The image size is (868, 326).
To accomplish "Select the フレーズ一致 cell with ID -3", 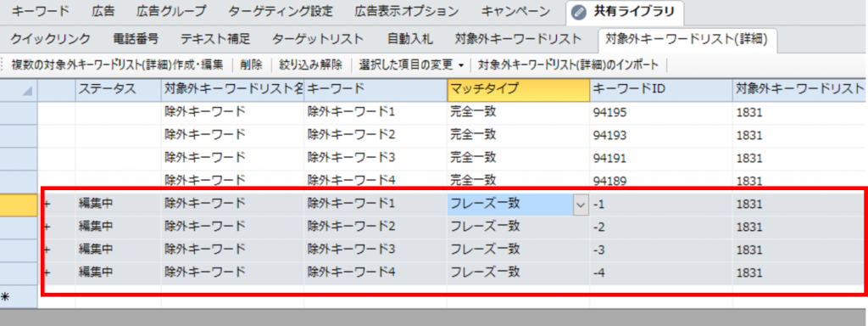I will point(518,250).
